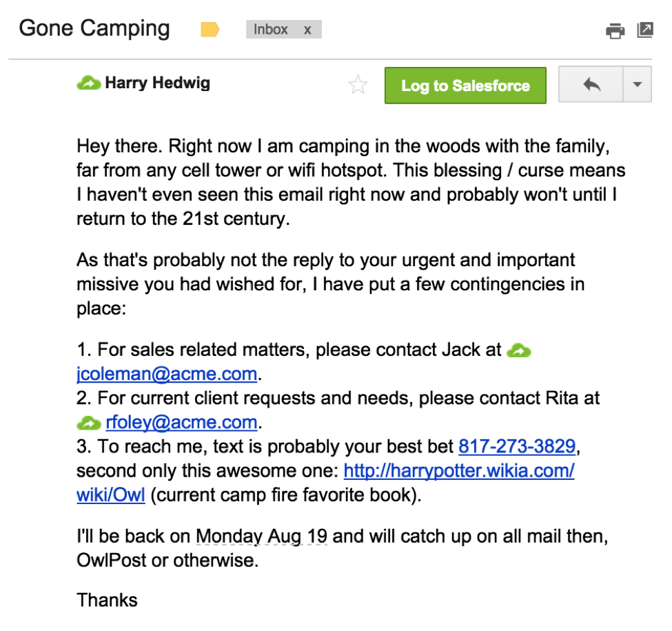
Task: Click the cloud icon before jcoleman@acme.com
Action: click(x=518, y=350)
